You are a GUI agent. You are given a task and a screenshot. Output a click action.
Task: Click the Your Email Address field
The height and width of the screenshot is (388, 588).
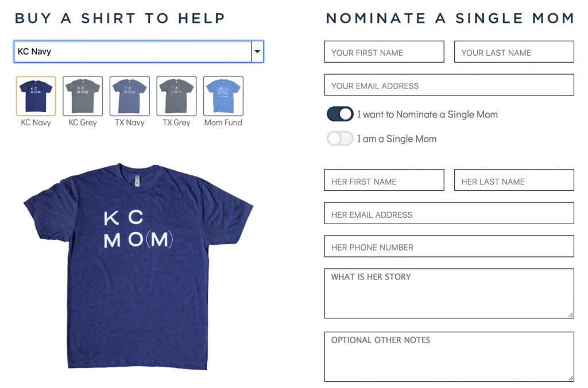click(x=449, y=86)
